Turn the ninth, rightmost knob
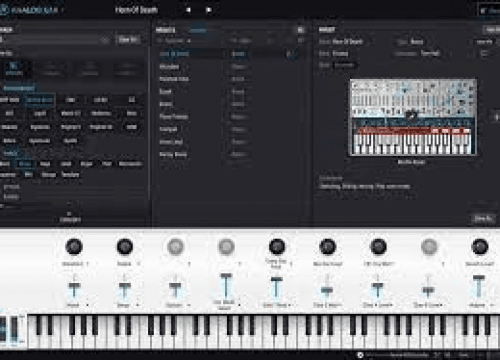The height and width of the screenshot is (360, 500). (x=480, y=247)
